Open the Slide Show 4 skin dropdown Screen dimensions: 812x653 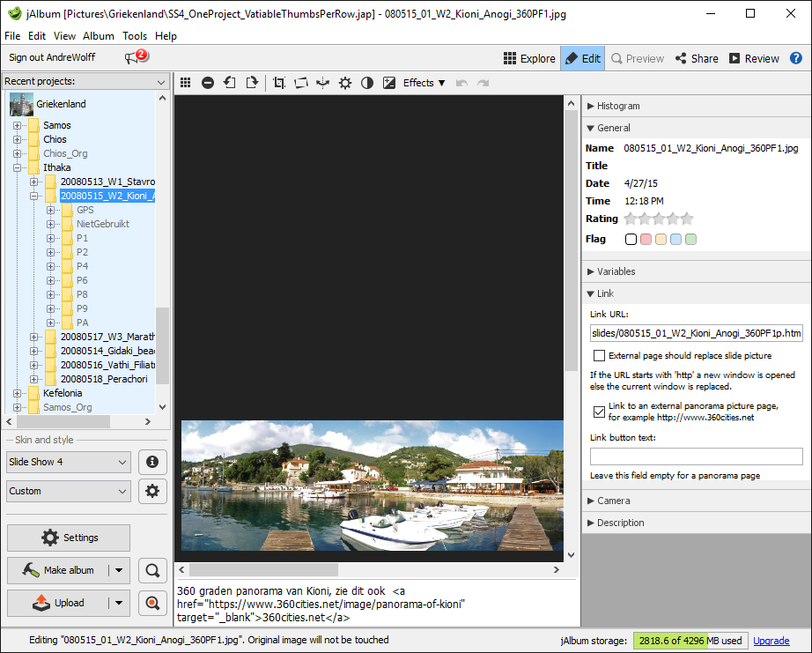click(69, 462)
